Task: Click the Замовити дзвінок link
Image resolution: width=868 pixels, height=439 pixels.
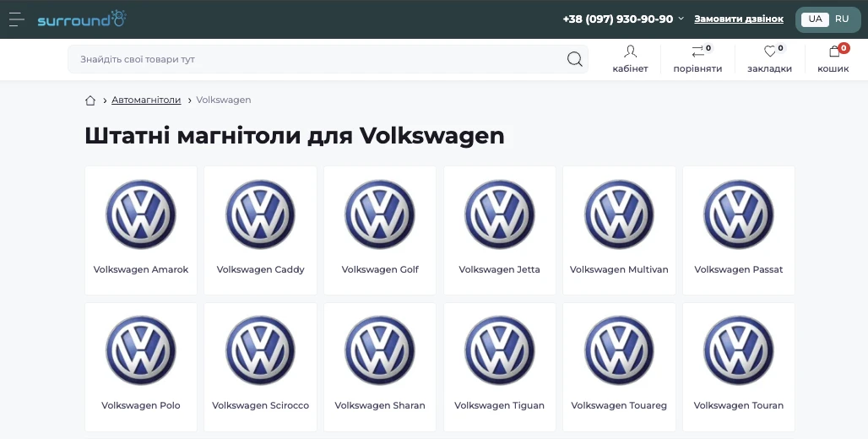Action: 739,19
